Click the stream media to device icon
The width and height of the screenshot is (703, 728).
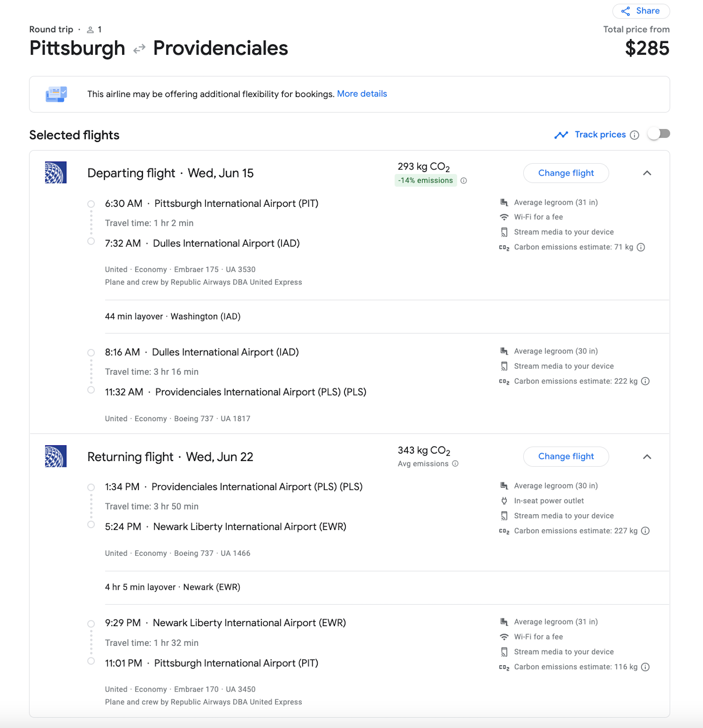click(x=504, y=232)
